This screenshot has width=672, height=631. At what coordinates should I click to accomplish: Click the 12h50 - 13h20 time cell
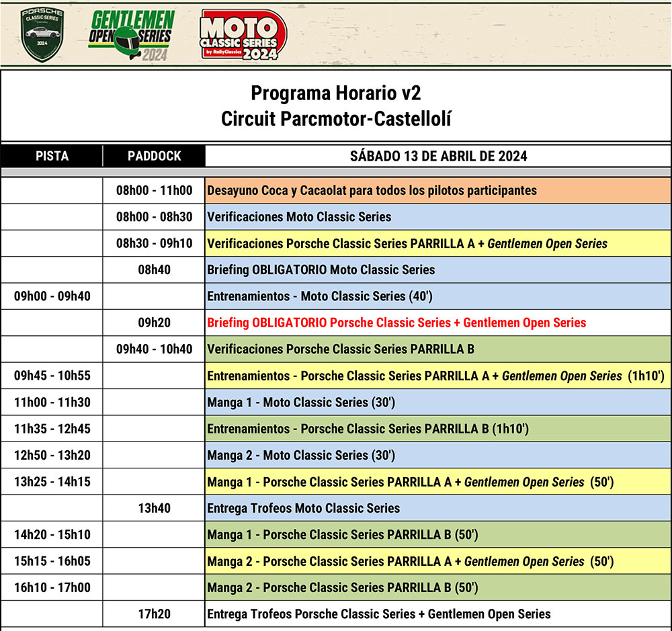pyautogui.click(x=52, y=455)
